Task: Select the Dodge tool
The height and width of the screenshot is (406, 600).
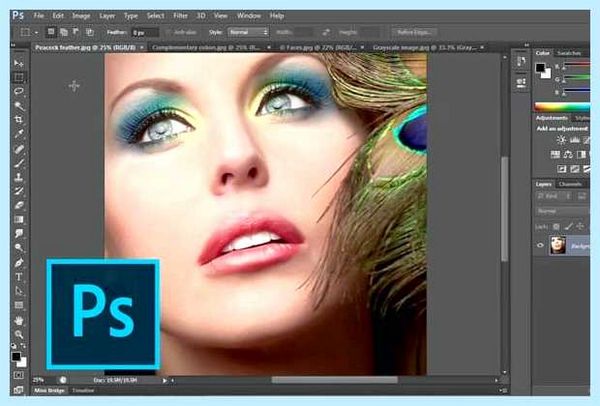Action: point(18,248)
